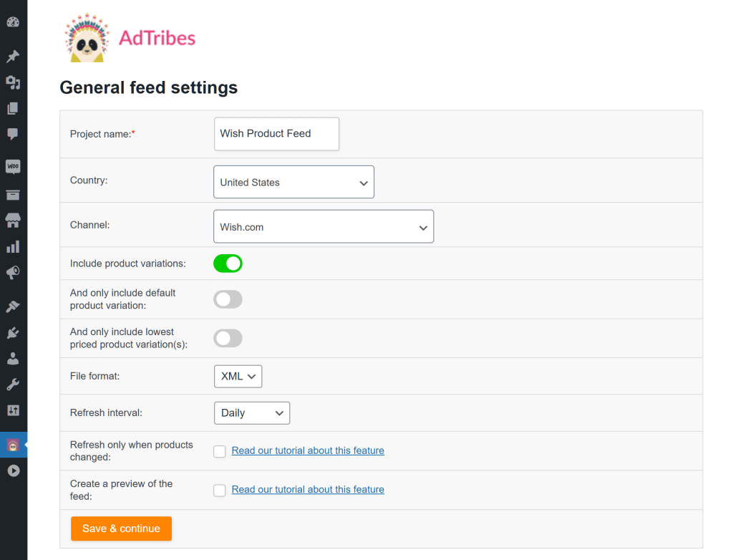This screenshot has height=560, width=733.
Task: Open the Channel dropdown showing Wish.com
Action: point(324,226)
